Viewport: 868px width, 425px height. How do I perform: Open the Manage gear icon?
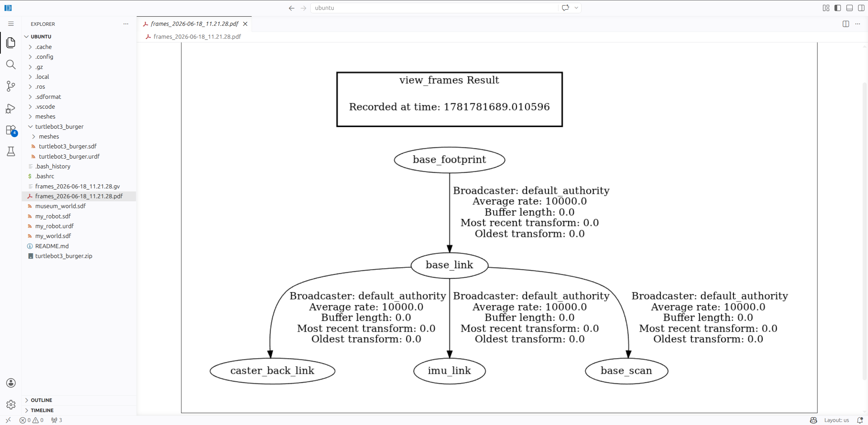(x=11, y=404)
